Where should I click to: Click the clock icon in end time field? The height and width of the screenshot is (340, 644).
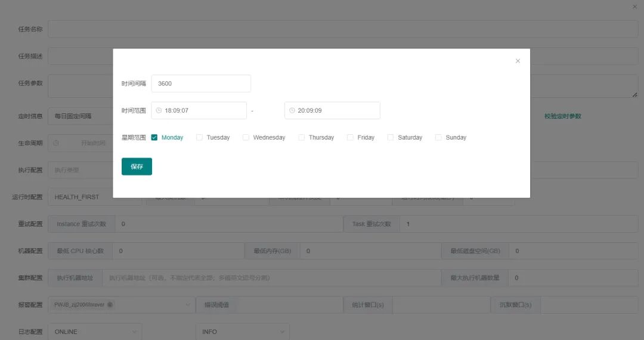coord(292,110)
